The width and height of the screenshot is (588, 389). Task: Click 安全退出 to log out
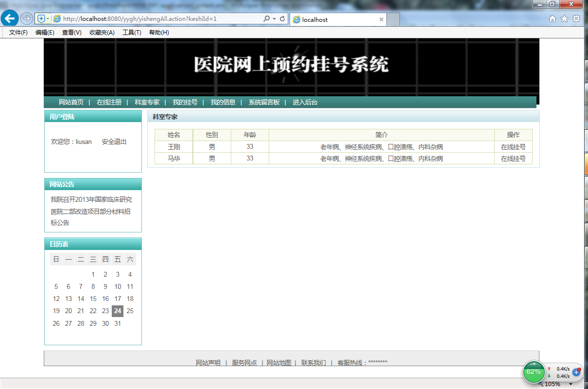point(115,141)
